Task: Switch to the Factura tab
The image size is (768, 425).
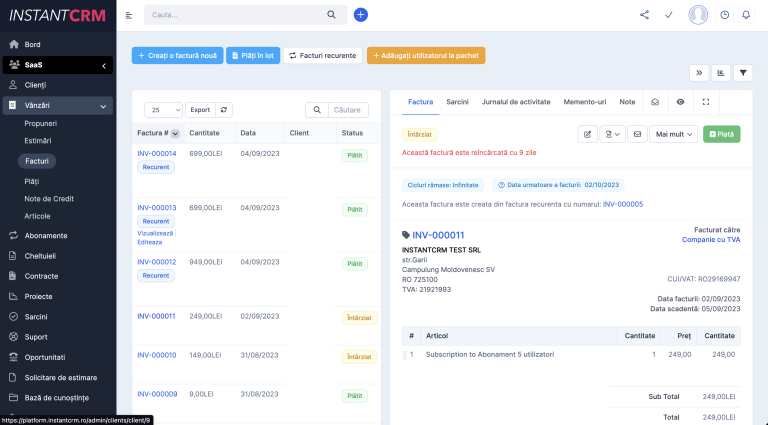Action: point(420,102)
